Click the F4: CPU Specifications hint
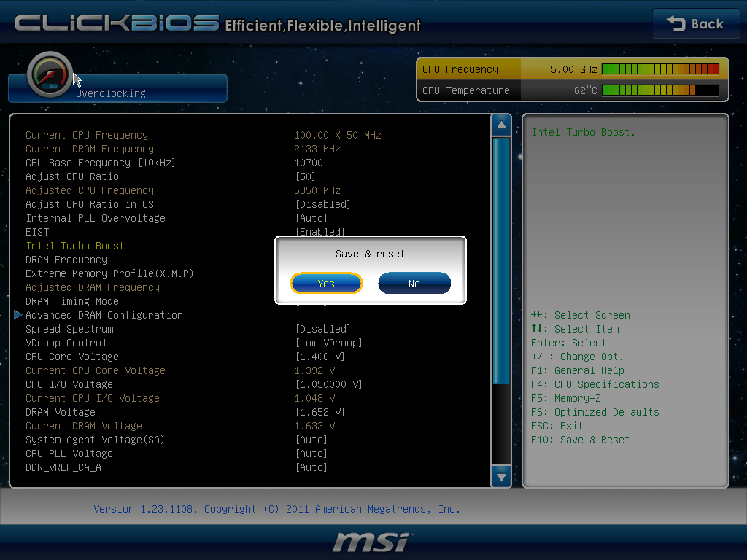This screenshot has height=560, width=747. pyautogui.click(x=595, y=384)
